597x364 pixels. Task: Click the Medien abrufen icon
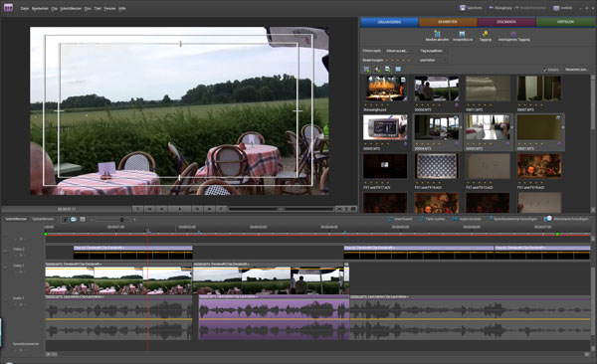pyautogui.click(x=437, y=34)
